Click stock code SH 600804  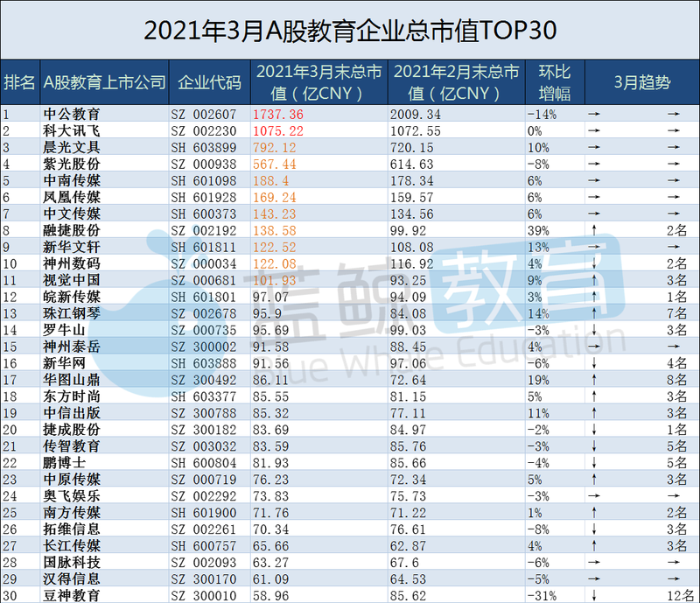[204, 463]
